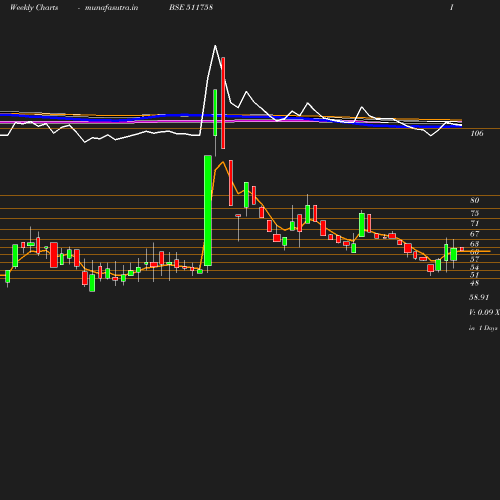The height and width of the screenshot is (500, 500).
Task: Click the "51" price axis label
Action: [x=475, y=275]
